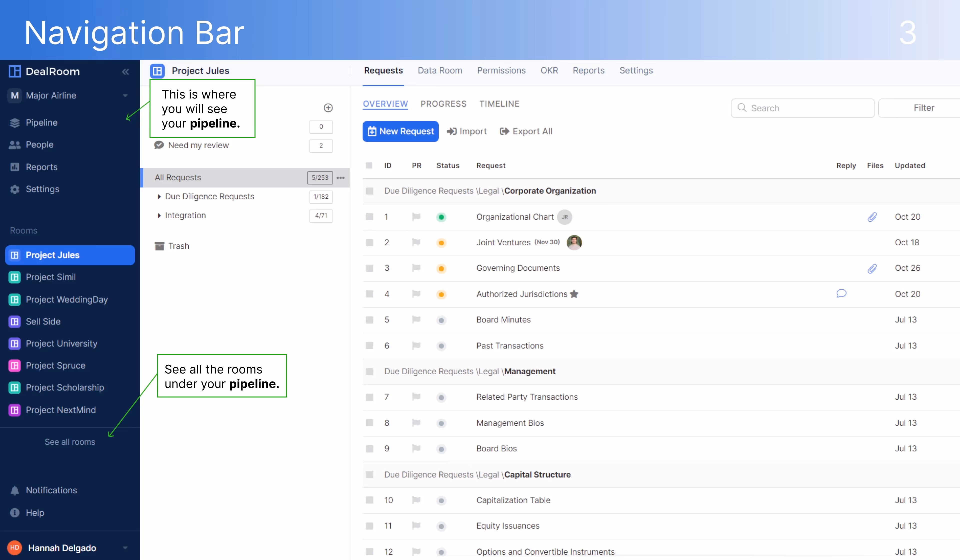Screen dimensions: 960x560
Task: Click the New Request button
Action: pyautogui.click(x=400, y=131)
